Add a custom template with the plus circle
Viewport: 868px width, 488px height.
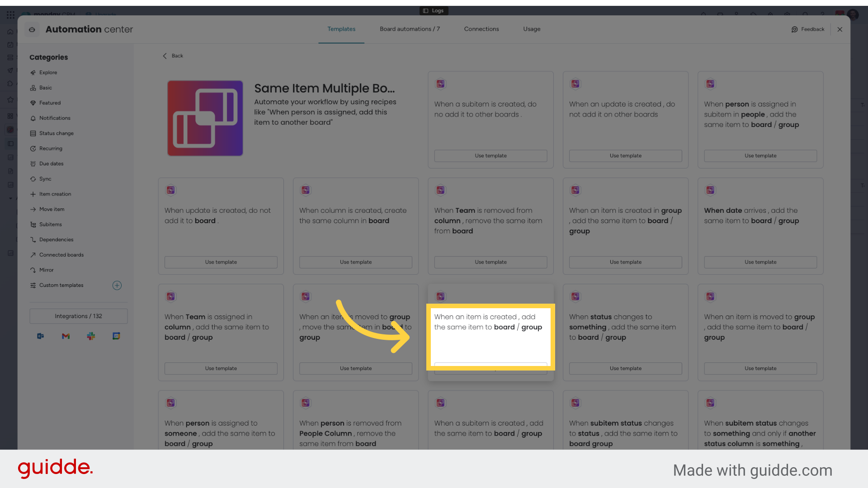coord(117,285)
